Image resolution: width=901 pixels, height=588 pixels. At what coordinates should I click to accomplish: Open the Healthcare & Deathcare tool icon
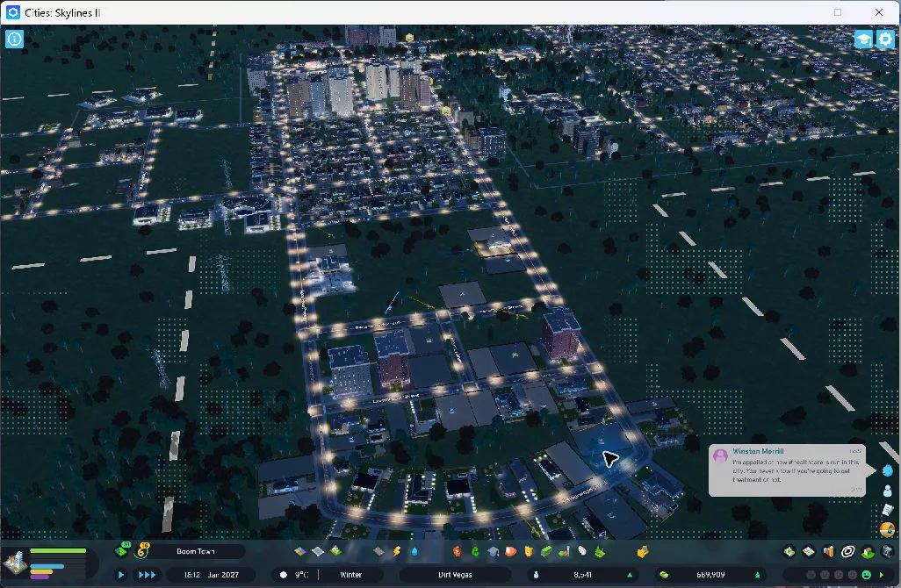click(x=458, y=552)
